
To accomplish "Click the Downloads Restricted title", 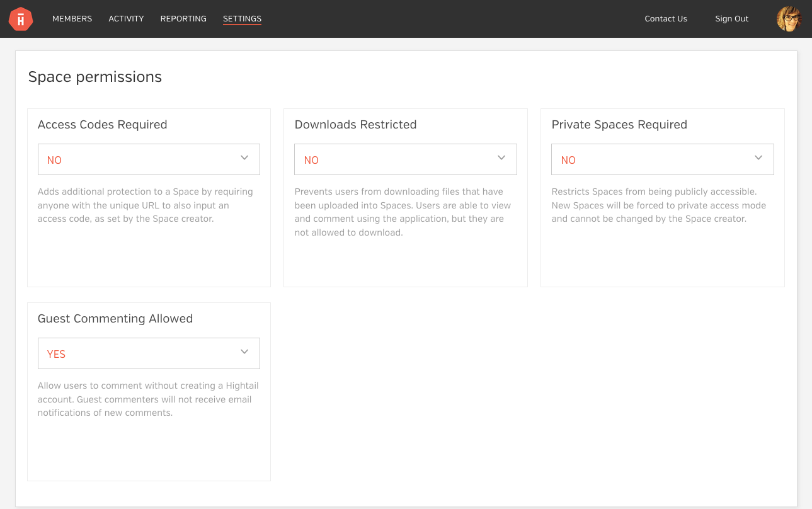I will (355, 125).
